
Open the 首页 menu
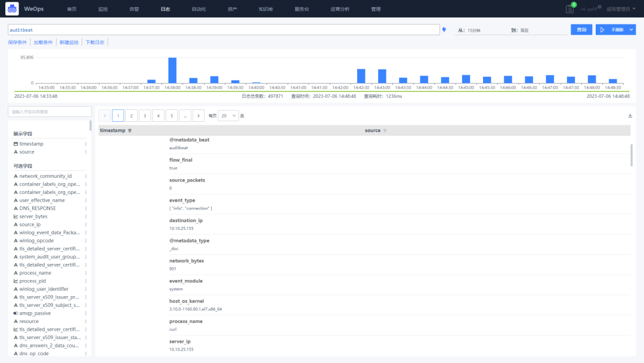(x=72, y=9)
